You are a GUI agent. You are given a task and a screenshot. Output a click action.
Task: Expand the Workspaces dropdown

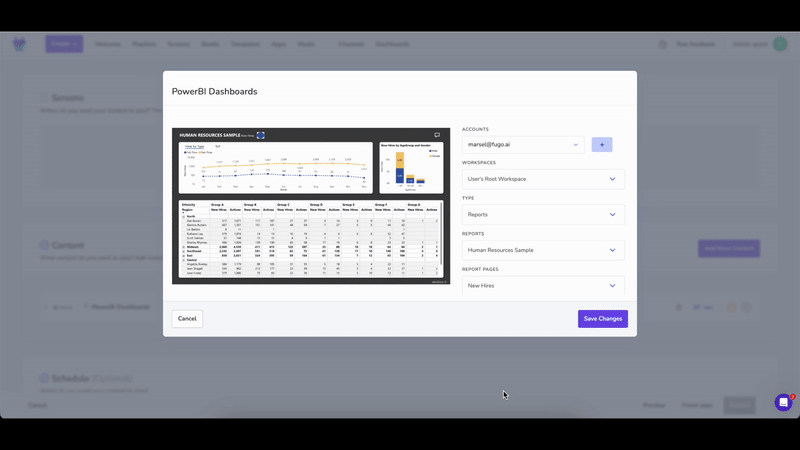543,179
